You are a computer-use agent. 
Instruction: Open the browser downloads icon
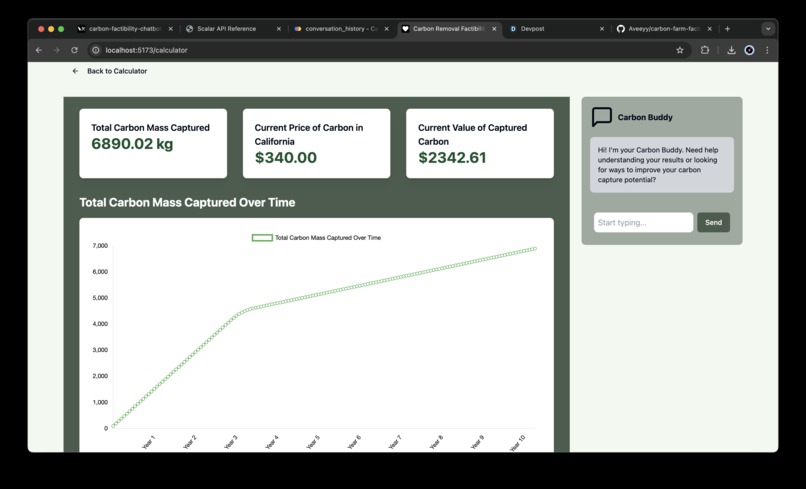pos(731,50)
